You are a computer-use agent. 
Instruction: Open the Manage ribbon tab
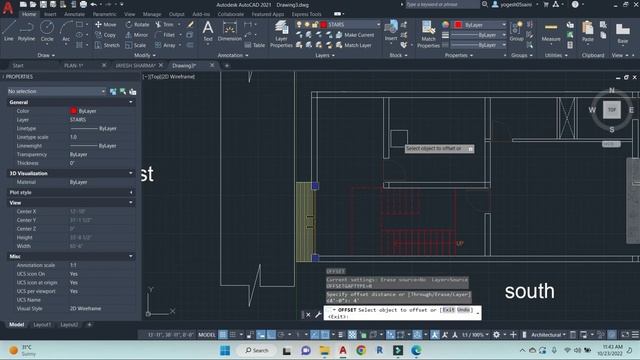(152, 14)
